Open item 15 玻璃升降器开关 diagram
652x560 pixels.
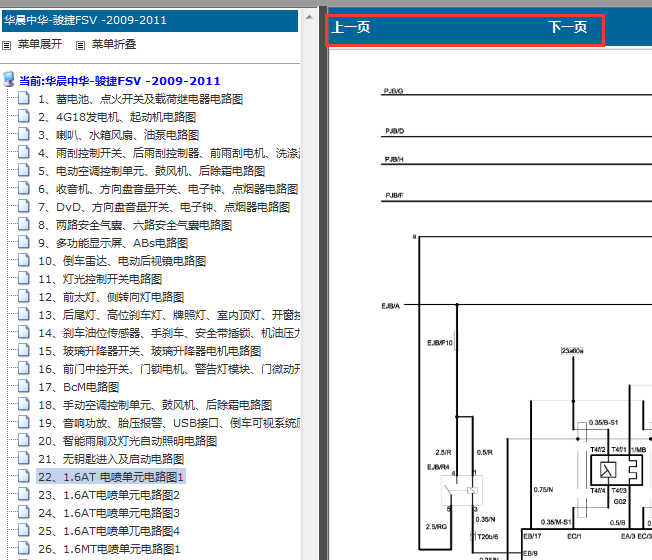tap(150, 351)
